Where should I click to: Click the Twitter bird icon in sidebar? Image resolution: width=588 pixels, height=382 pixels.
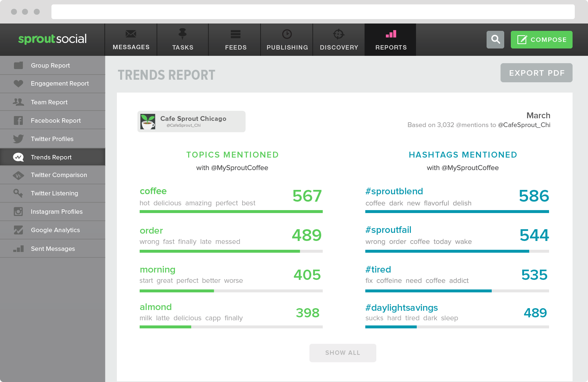(x=18, y=139)
